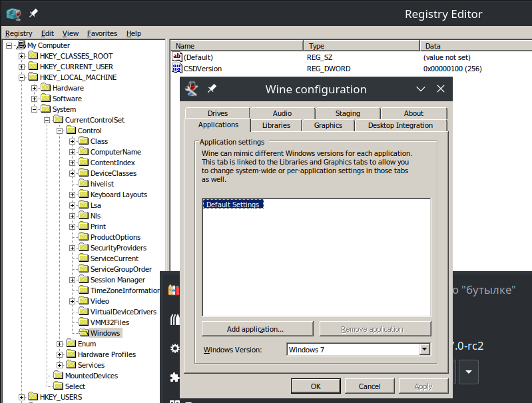Click the CSDVersion binary value icon
This screenshot has height=403, width=532.
176,68
